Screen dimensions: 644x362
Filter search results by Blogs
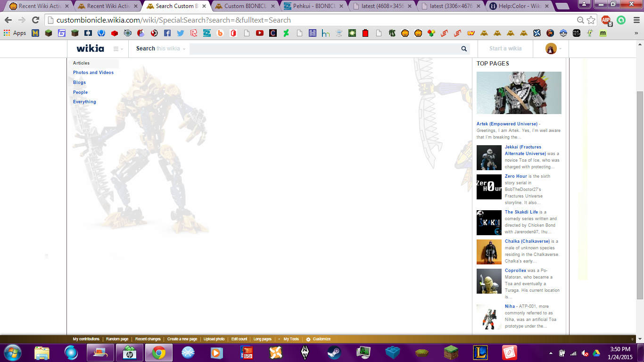(80, 82)
